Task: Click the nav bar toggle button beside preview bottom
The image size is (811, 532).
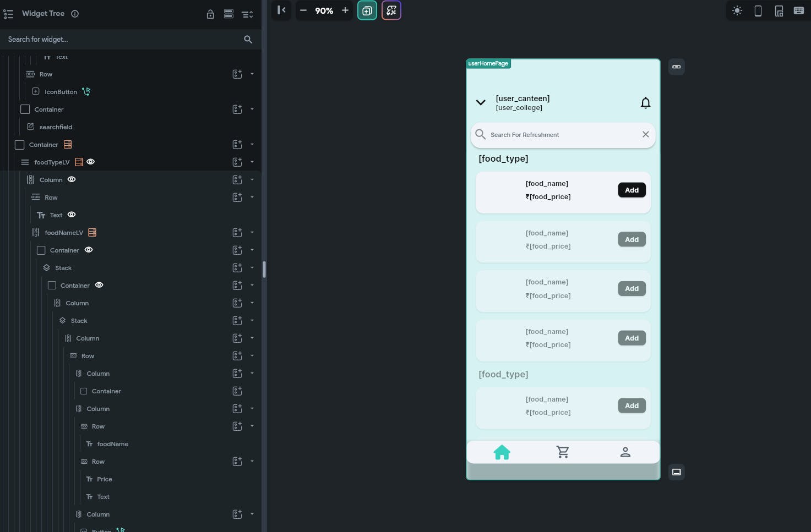Action: [x=677, y=472]
